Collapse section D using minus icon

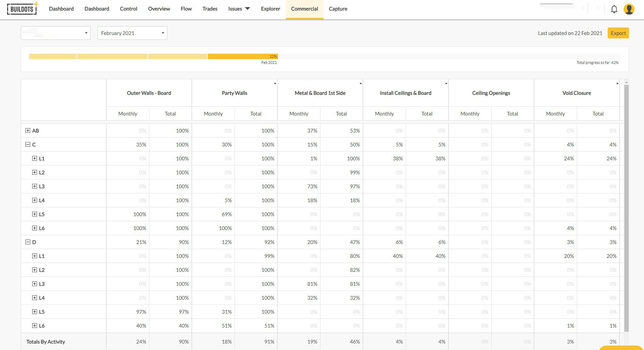pos(28,242)
